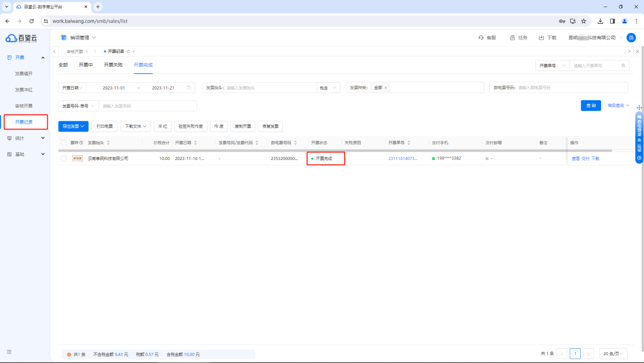This screenshot has height=363, width=644.
Task: Click the help icon beside 票种 header
Action: pos(81,143)
